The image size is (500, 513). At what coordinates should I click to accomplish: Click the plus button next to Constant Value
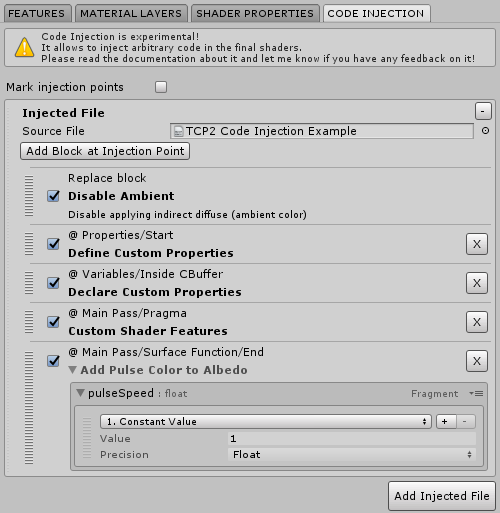coord(446,422)
